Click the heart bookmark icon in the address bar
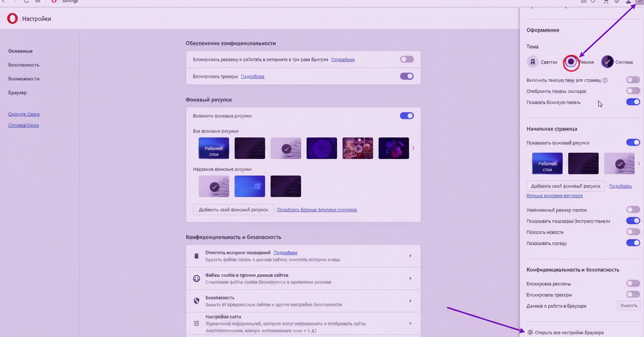 [593, 2]
